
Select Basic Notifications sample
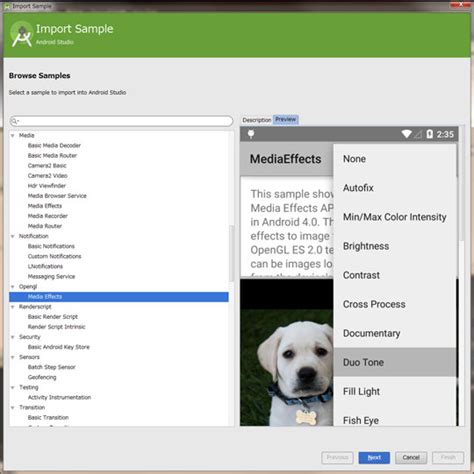click(x=51, y=246)
